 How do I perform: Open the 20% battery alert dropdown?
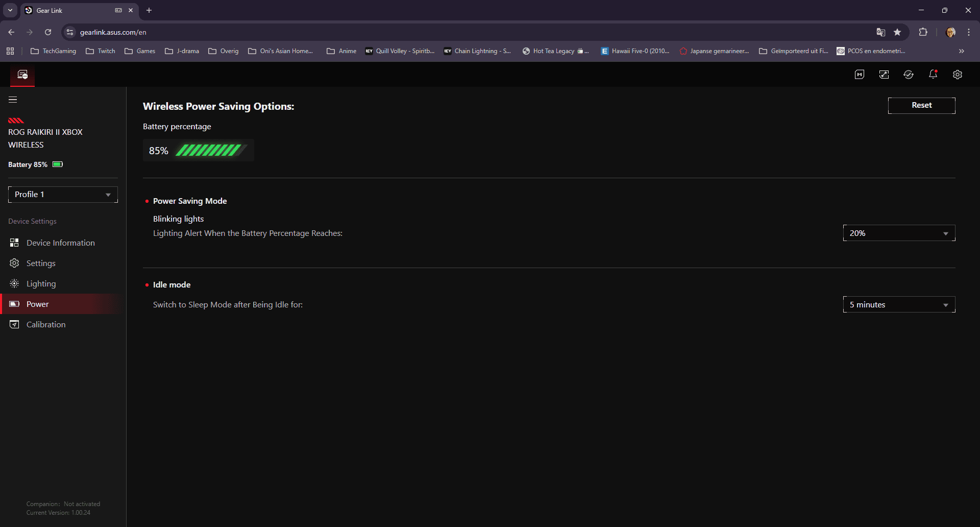pyautogui.click(x=899, y=233)
